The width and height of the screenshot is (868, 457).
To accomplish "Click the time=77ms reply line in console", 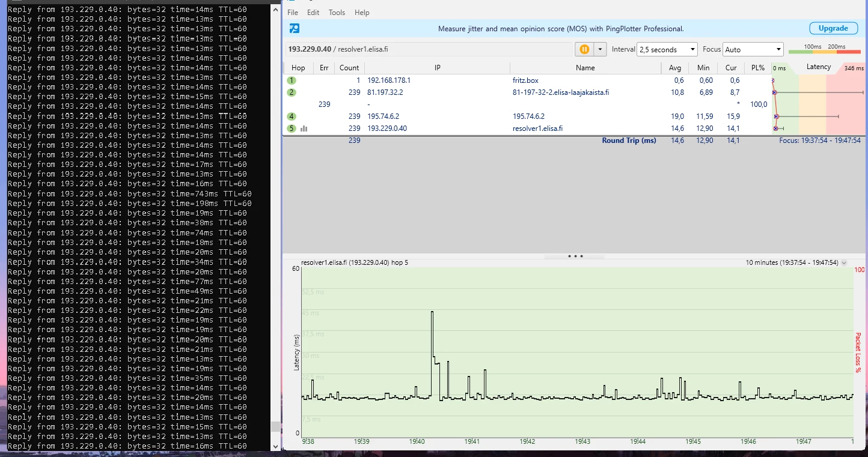I will coord(127,282).
